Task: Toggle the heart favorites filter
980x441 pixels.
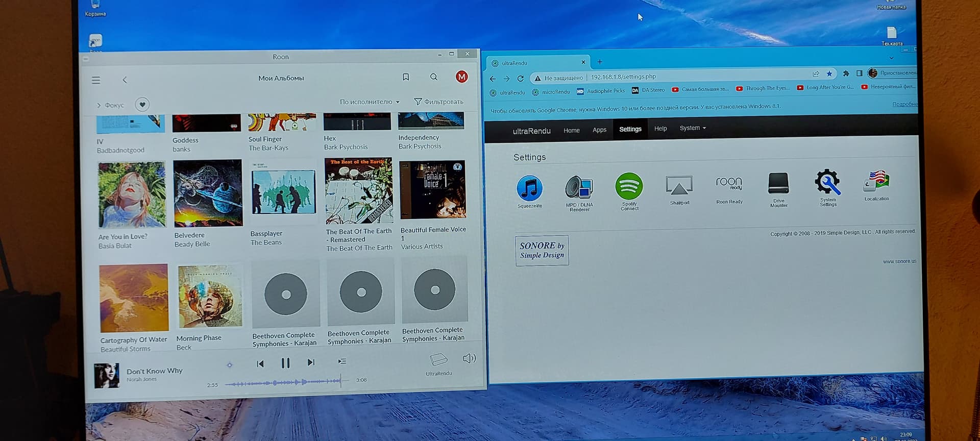Action: 142,104
